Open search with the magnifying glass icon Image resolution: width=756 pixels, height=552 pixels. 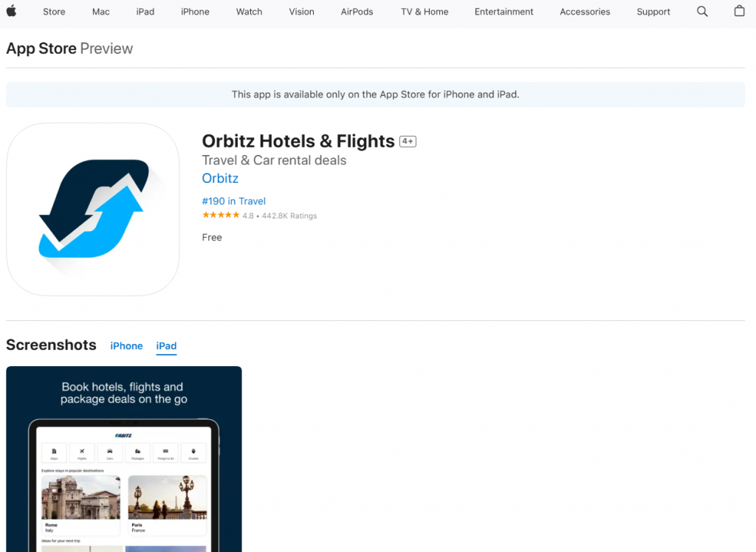(x=702, y=12)
